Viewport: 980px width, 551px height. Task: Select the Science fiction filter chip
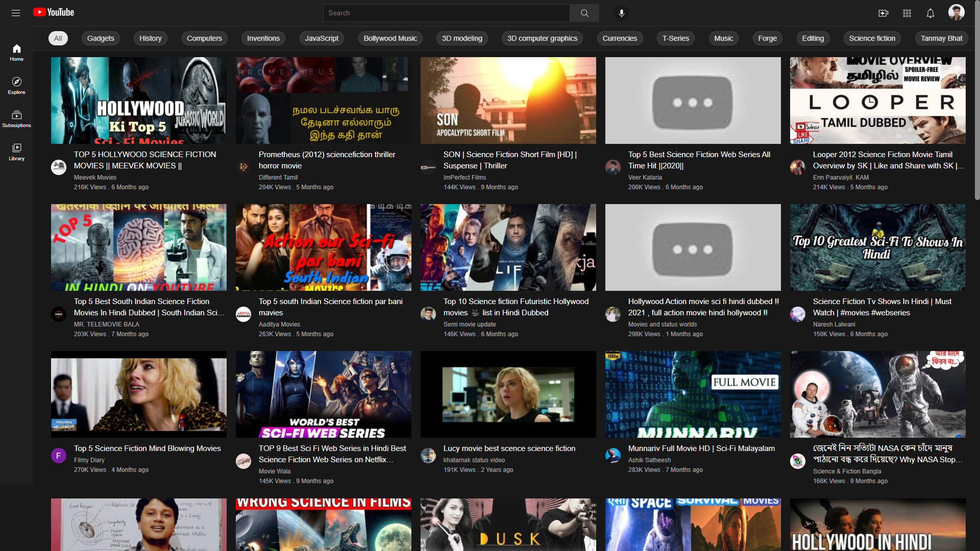click(872, 38)
